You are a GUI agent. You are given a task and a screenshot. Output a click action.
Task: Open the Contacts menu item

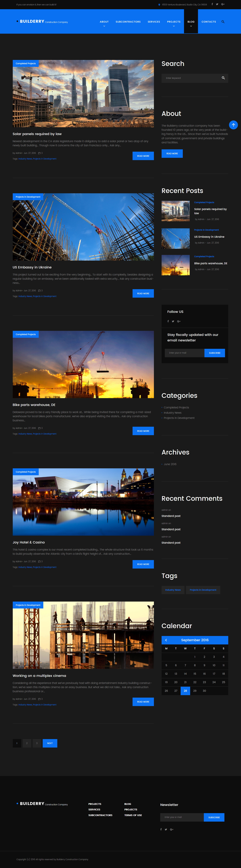coord(209,22)
